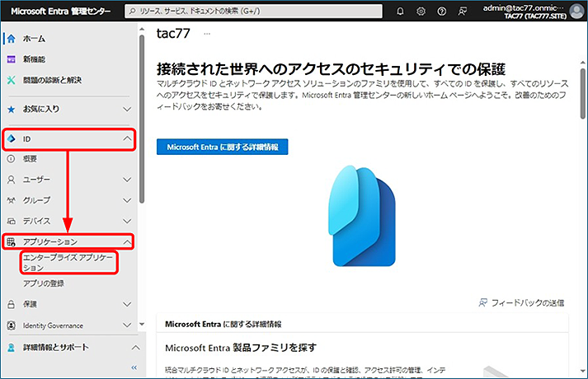This screenshot has height=379, width=588.
Task: Click Microsoft Entra に関する詳細情報 button
Action: 223,147
